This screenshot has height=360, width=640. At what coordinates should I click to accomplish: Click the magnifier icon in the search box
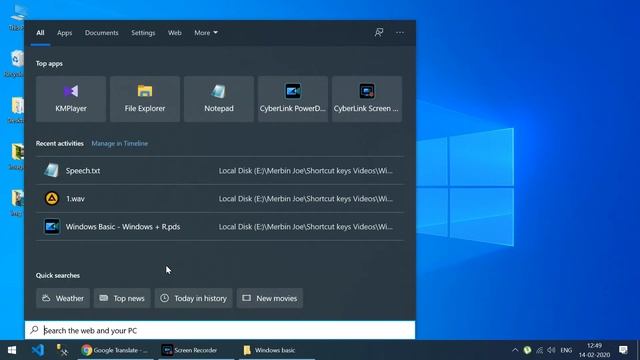34,330
